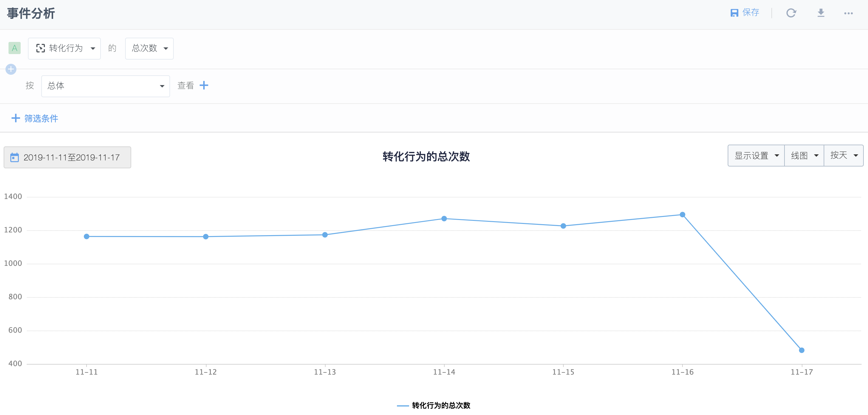The height and width of the screenshot is (415, 868).
Task: Click the download icon
Action: tap(821, 13)
